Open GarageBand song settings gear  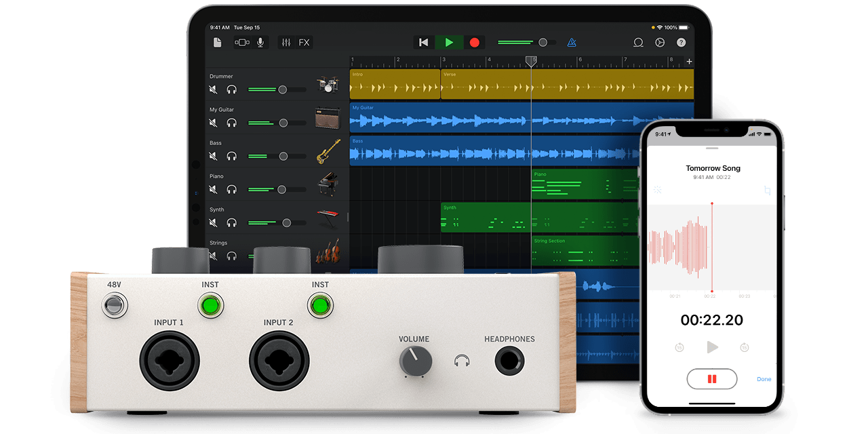(660, 42)
